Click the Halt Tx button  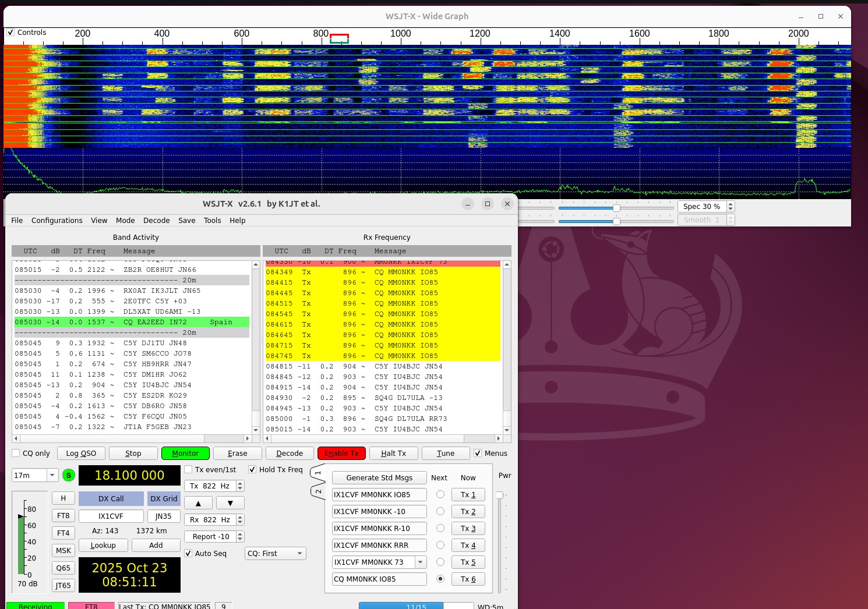click(394, 454)
